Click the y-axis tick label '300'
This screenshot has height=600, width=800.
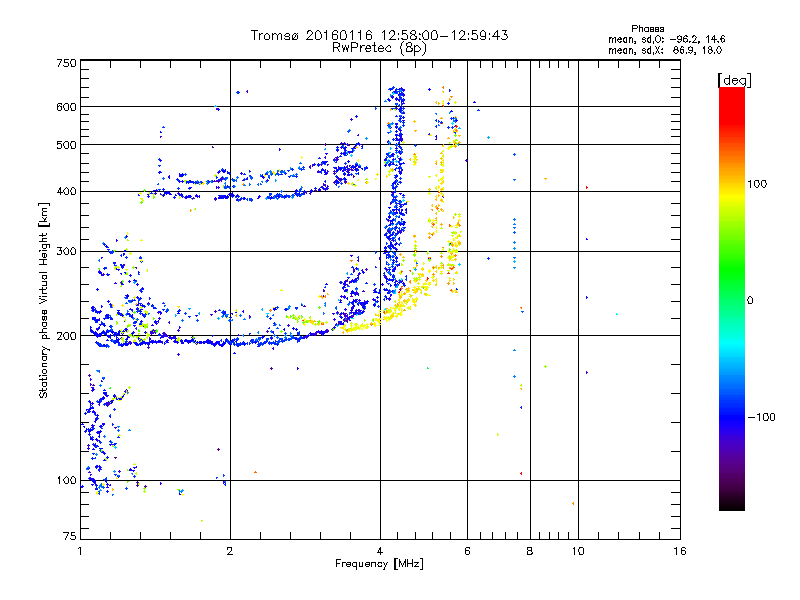point(66,251)
